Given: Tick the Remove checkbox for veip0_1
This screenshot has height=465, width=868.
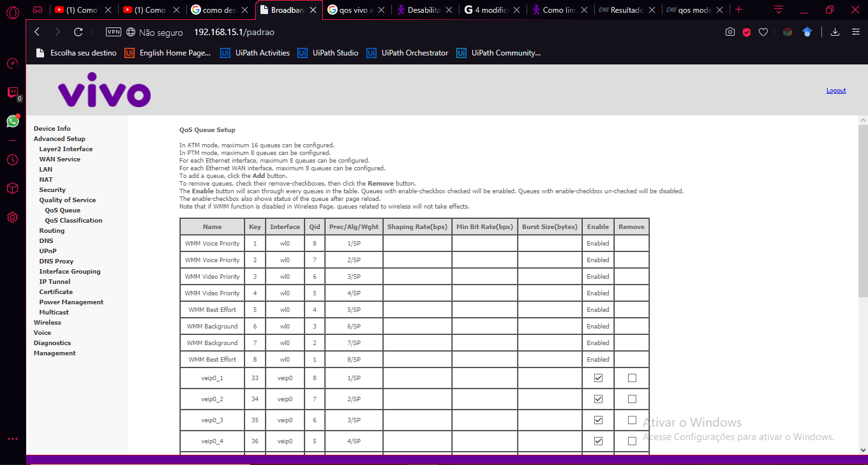Looking at the screenshot, I should [x=632, y=378].
